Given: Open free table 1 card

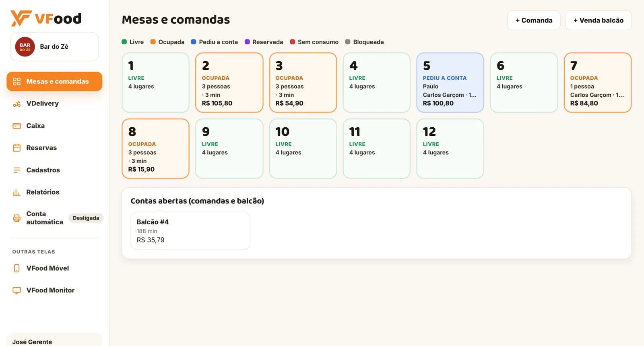Looking at the screenshot, I should coord(156,83).
